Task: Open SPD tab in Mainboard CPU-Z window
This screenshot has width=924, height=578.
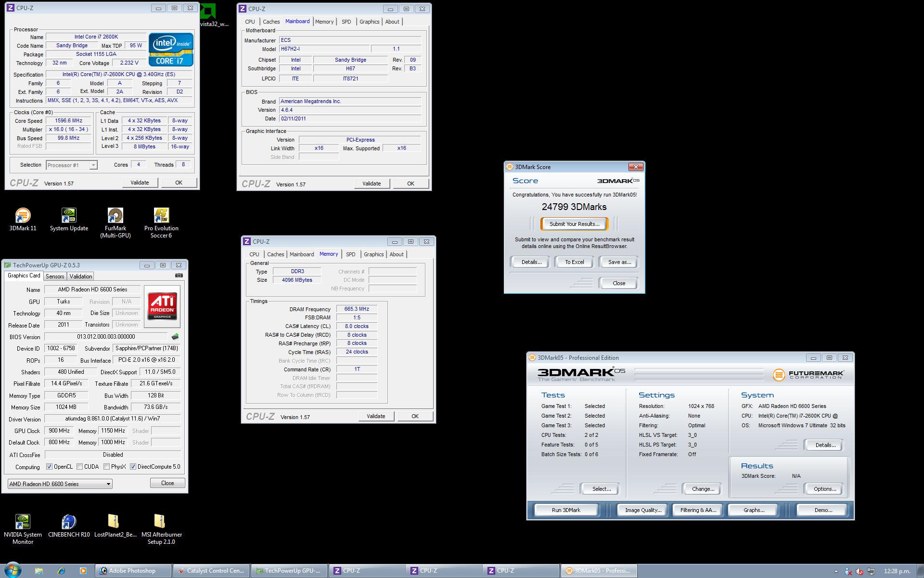Action: (346, 22)
